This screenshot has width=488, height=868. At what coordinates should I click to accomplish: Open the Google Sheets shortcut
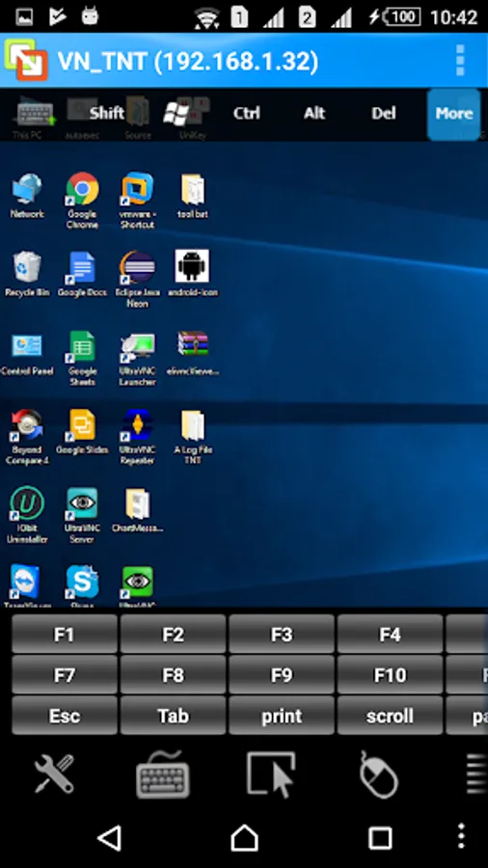pos(82,358)
